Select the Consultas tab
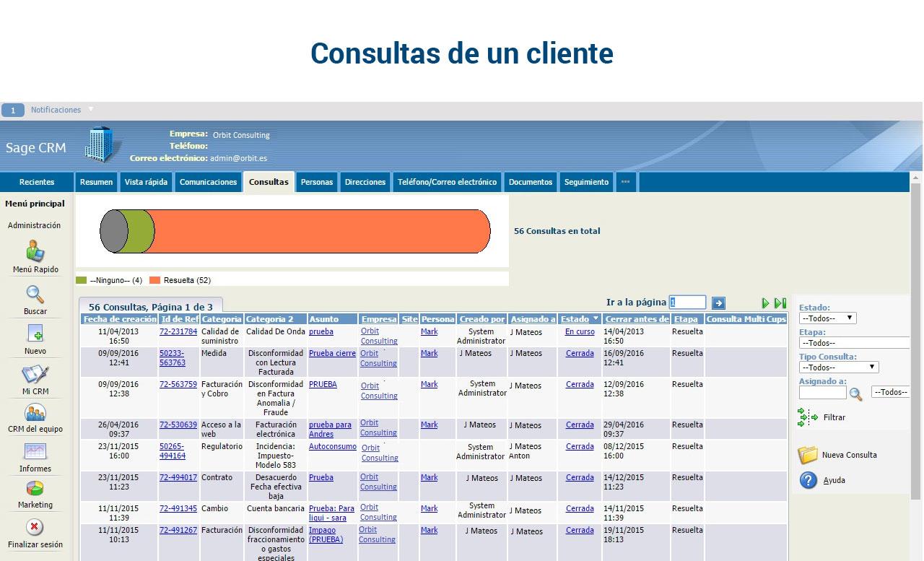 pyautogui.click(x=269, y=182)
